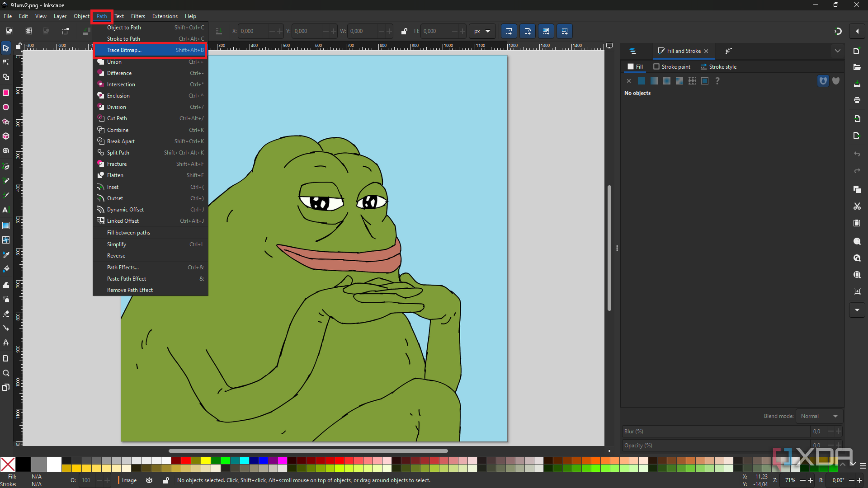Image resolution: width=868 pixels, height=488 pixels.
Task: Select the Node editing tool
Action: pyautogui.click(x=6, y=62)
